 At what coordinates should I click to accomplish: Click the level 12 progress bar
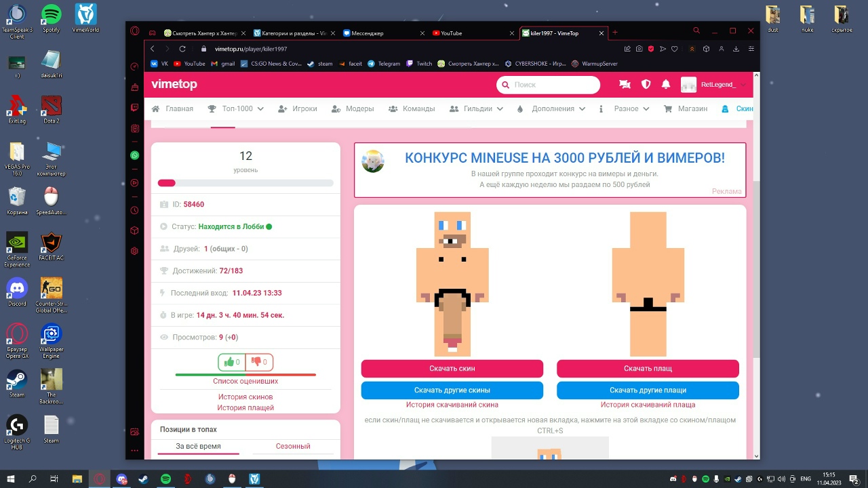click(245, 183)
